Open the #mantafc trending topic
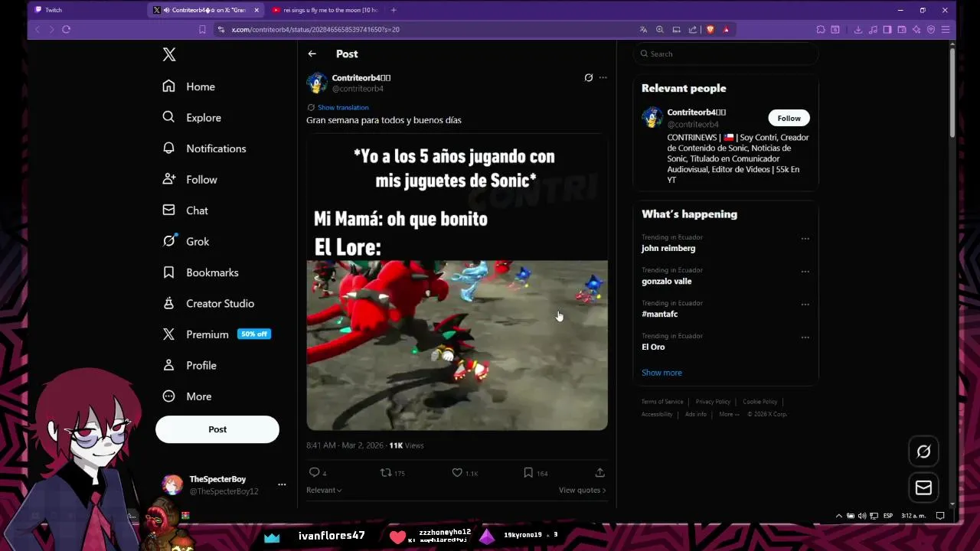This screenshot has height=551, width=980. click(659, 314)
